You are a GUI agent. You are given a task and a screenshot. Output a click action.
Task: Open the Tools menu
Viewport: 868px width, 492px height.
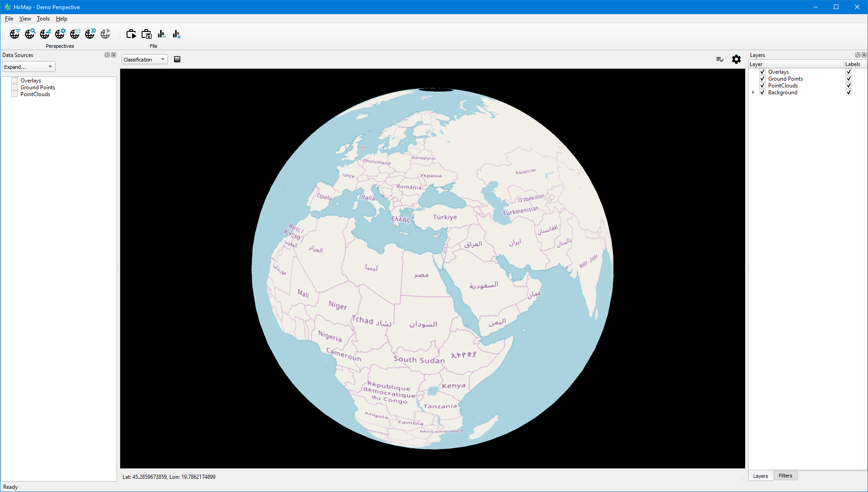43,19
